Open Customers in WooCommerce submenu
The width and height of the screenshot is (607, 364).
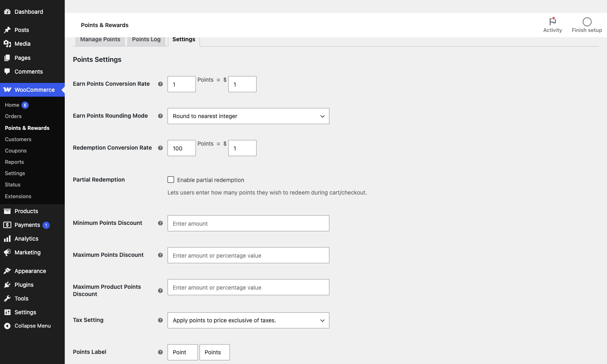[x=18, y=140]
